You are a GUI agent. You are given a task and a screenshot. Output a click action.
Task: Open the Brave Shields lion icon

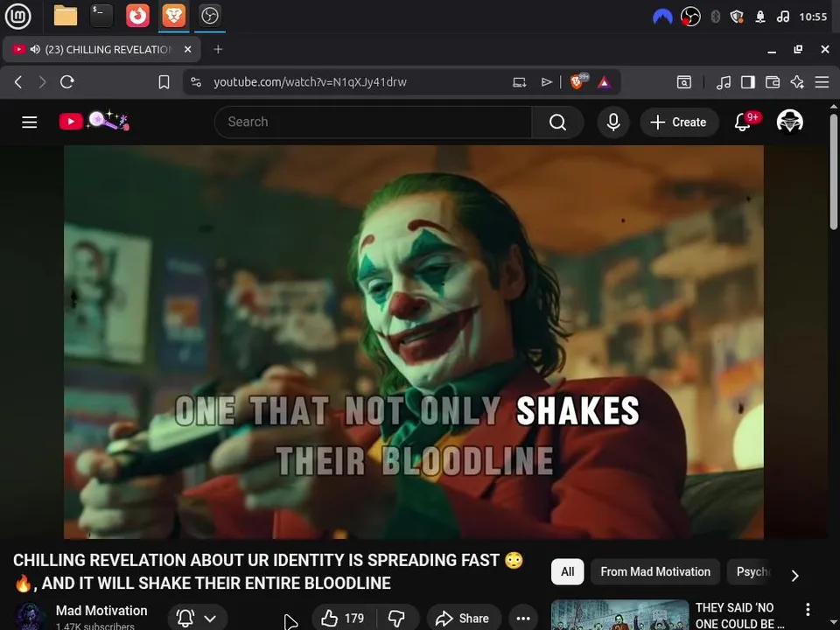[x=578, y=81]
